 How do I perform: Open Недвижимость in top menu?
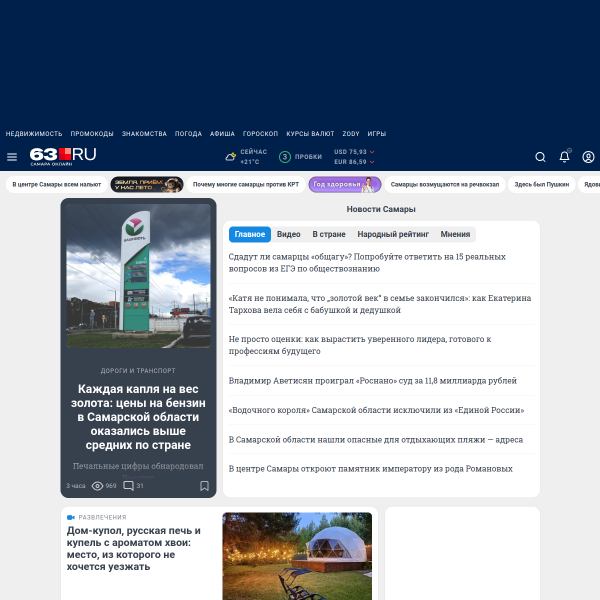click(34, 134)
